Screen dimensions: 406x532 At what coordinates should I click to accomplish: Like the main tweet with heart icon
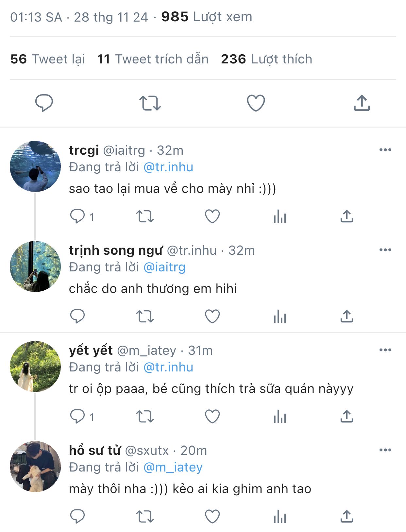click(256, 103)
